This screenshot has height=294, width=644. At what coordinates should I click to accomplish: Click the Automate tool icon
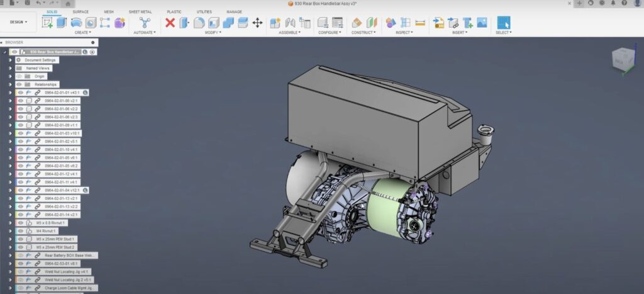click(145, 23)
